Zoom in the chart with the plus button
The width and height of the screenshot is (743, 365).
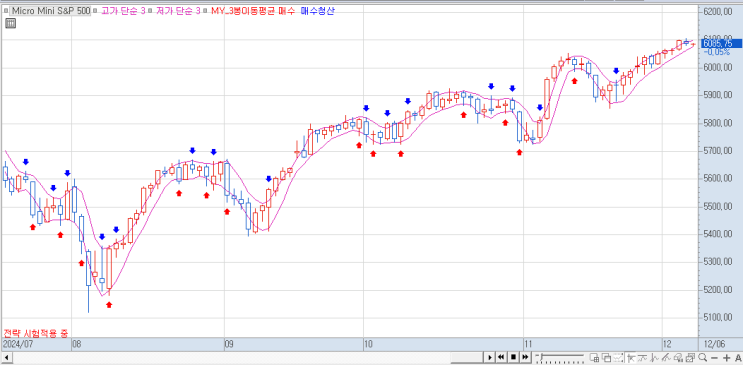click(x=726, y=357)
